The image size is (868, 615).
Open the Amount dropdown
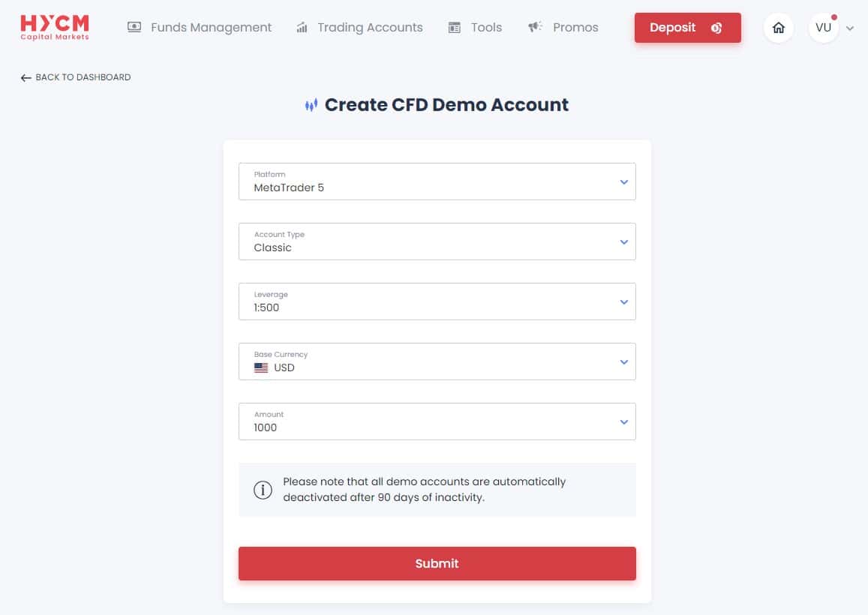[x=437, y=421]
